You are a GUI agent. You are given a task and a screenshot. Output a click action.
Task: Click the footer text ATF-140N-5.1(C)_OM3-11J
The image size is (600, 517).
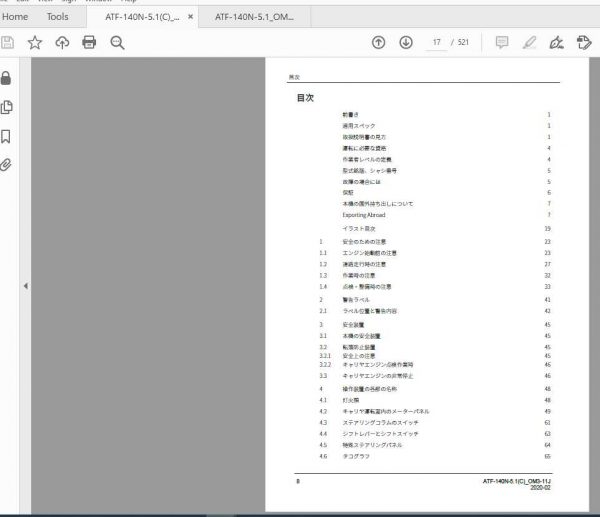pos(517,481)
